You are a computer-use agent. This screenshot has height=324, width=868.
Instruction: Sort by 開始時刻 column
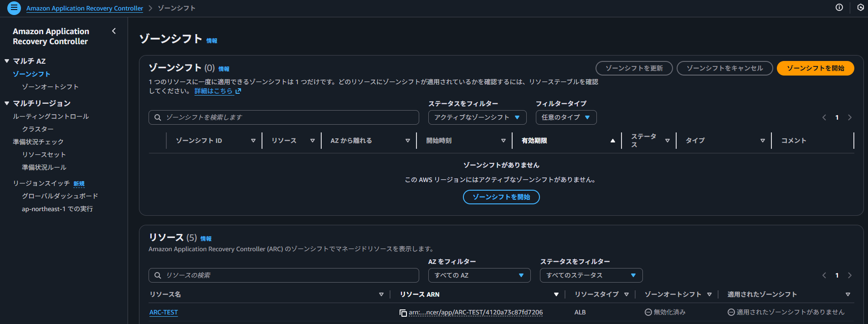[503, 141]
